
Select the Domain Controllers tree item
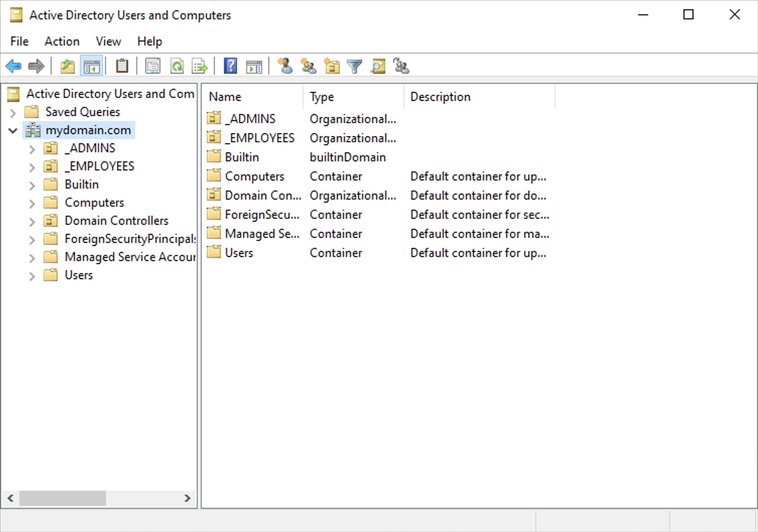[x=116, y=221]
